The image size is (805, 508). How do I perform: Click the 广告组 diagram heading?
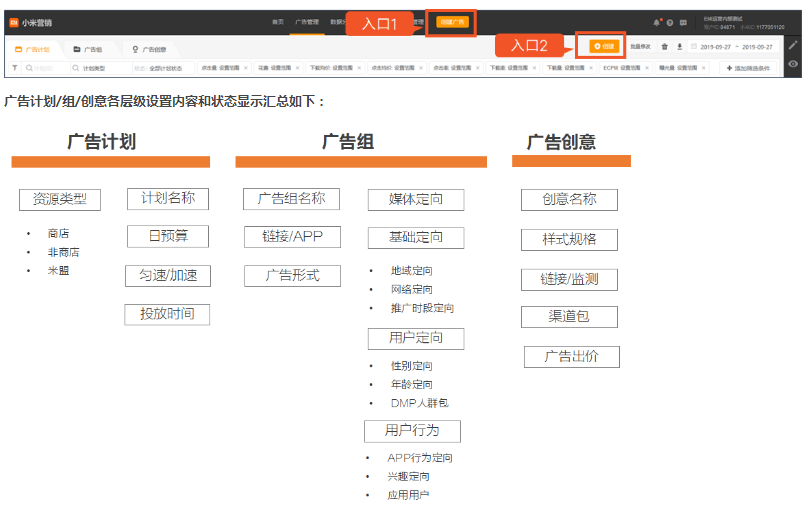348,142
